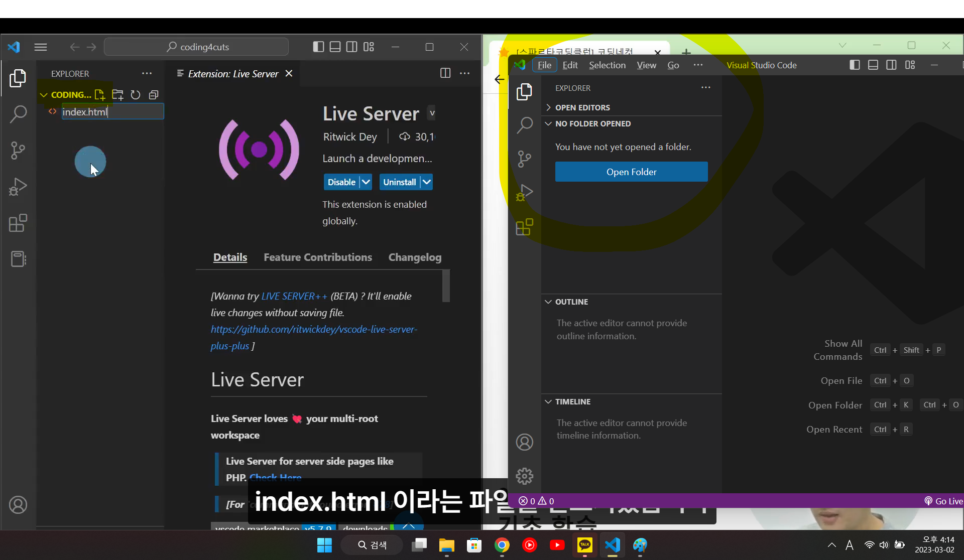
Task: Click the New Folder icon in CODING folder header
Action: point(117,95)
